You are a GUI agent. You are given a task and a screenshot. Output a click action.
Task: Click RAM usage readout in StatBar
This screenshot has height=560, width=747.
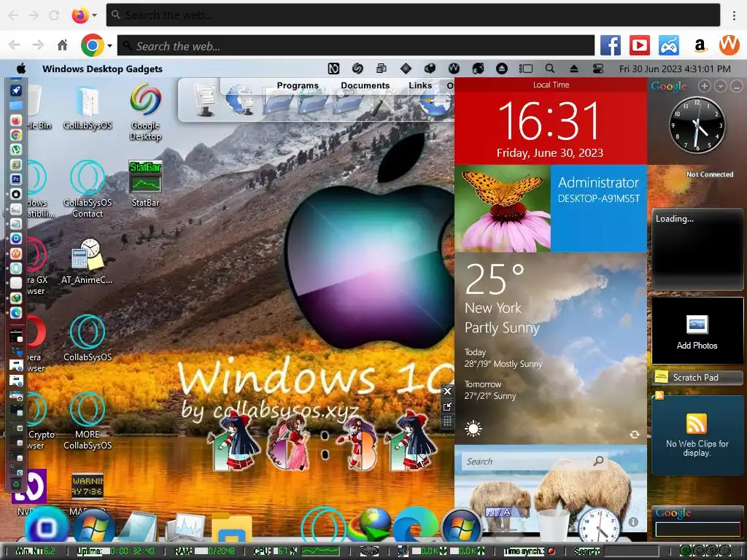click(x=205, y=551)
